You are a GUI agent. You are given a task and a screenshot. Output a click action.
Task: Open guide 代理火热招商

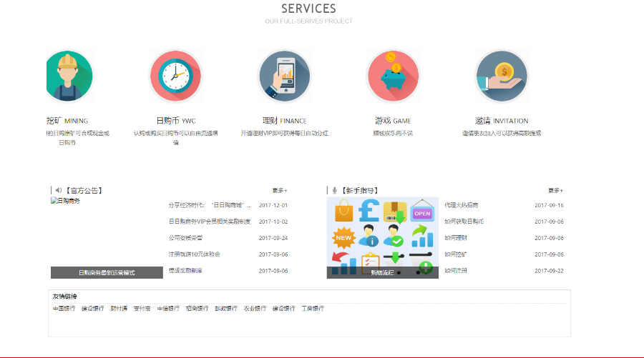click(x=462, y=205)
